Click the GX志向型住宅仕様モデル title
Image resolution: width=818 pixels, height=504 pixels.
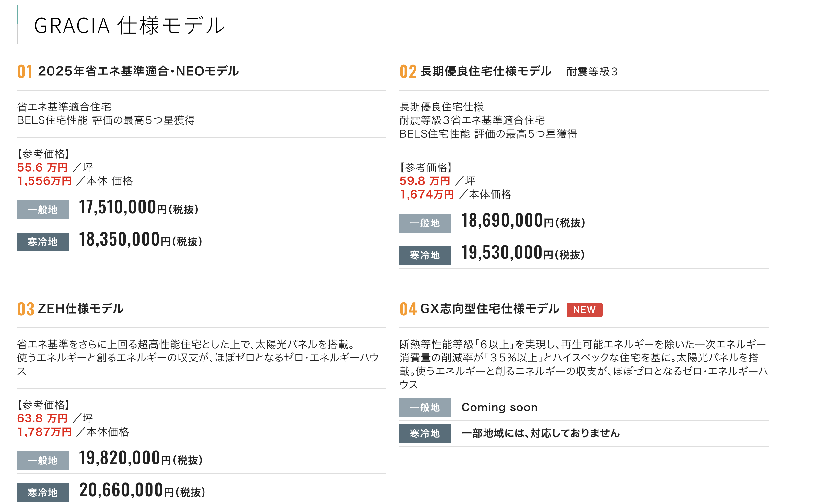[489, 309]
